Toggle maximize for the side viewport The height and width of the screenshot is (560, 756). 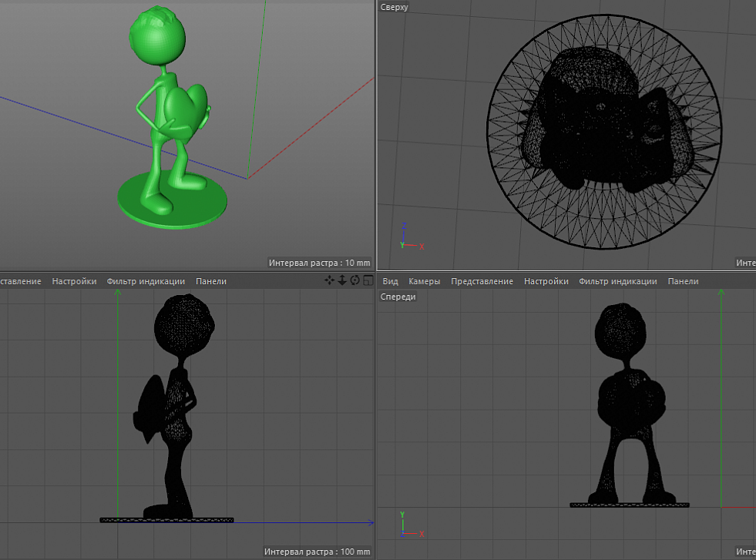tap(368, 281)
